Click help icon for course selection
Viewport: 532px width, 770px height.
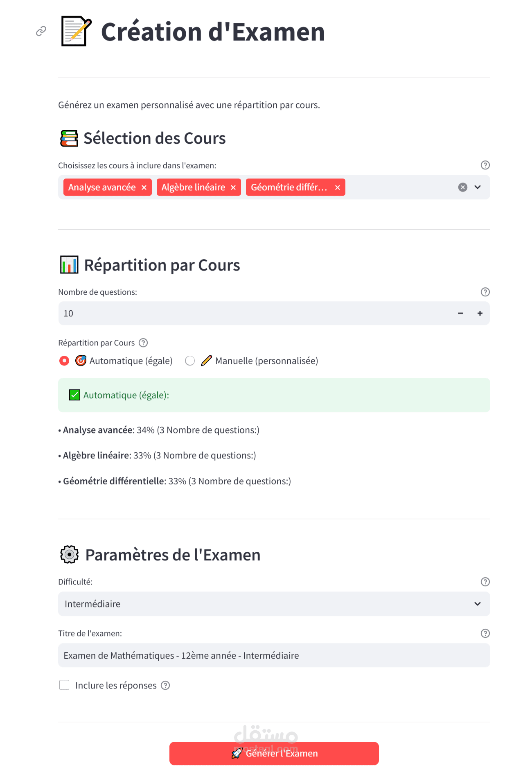[x=485, y=165]
